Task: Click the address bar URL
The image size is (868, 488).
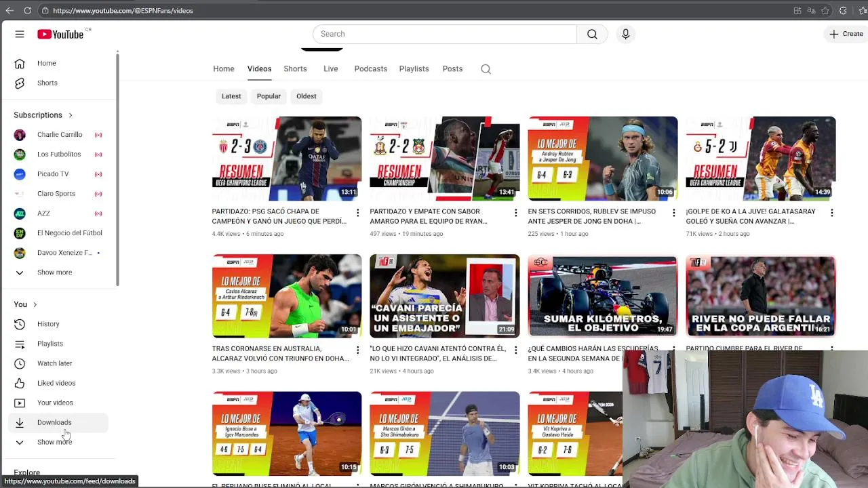Action: click(123, 10)
